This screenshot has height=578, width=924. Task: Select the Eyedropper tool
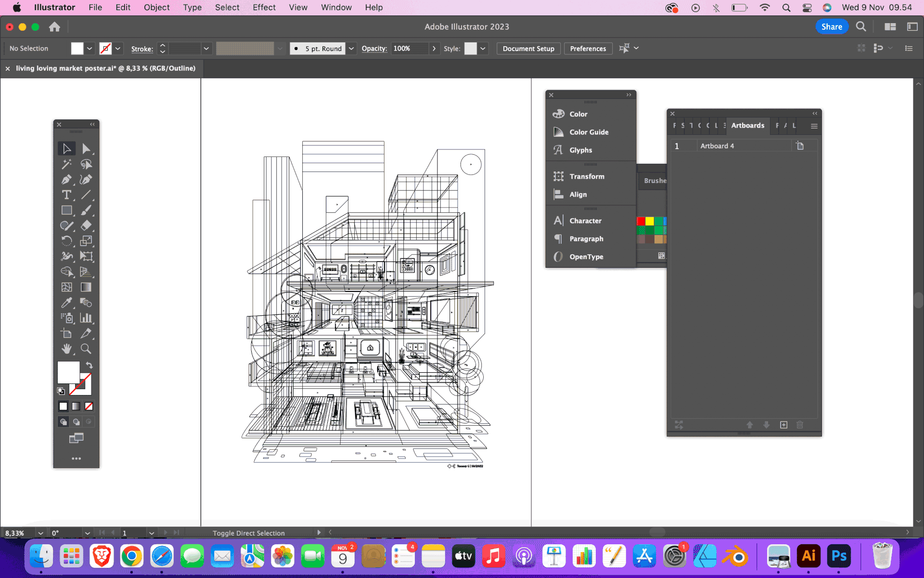click(x=66, y=302)
